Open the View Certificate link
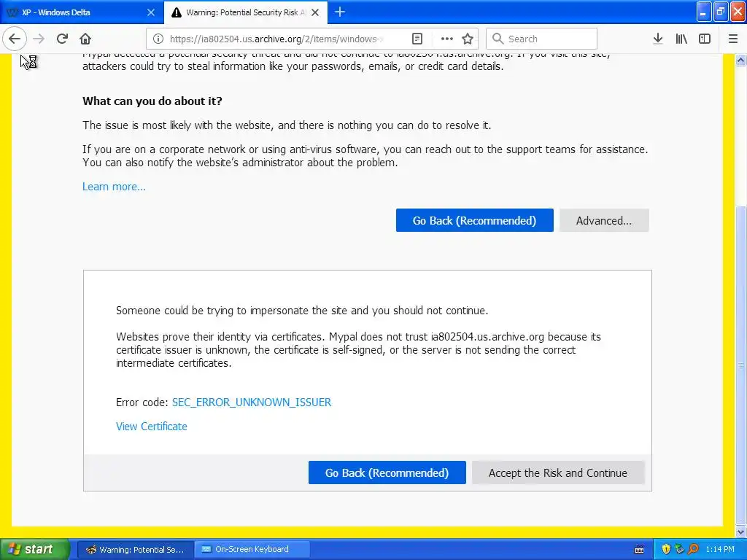 coord(152,427)
